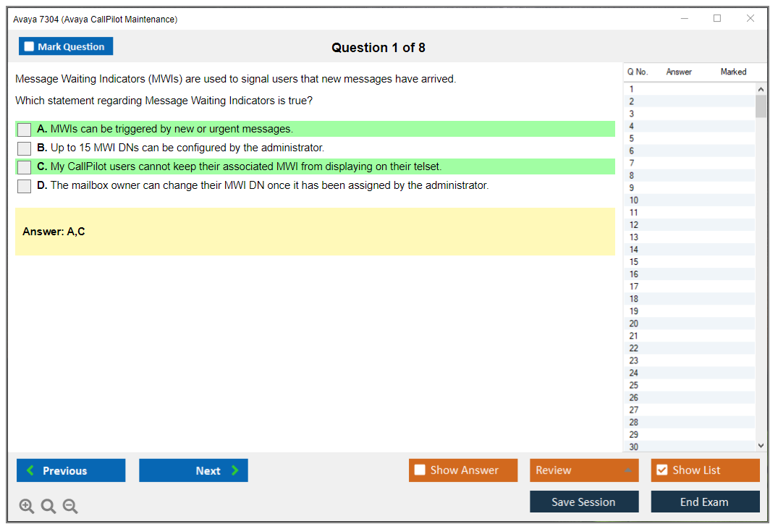Open the Review dropdown menu

584,470
